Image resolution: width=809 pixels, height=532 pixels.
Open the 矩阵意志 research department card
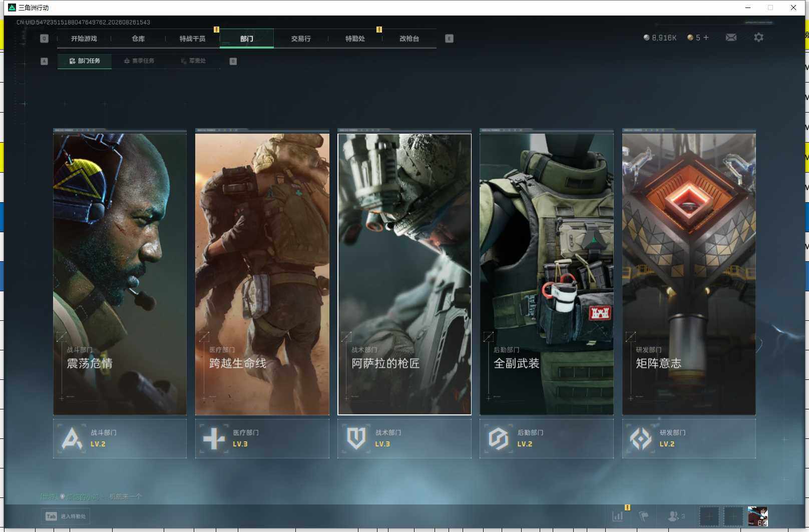689,274
